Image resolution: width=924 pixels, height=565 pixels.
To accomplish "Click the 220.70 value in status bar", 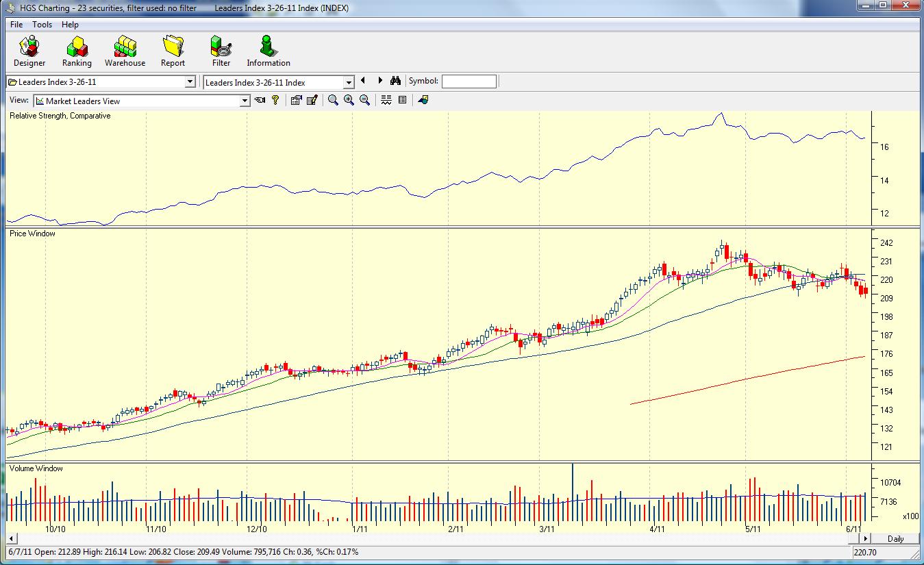I will tap(866, 552).
